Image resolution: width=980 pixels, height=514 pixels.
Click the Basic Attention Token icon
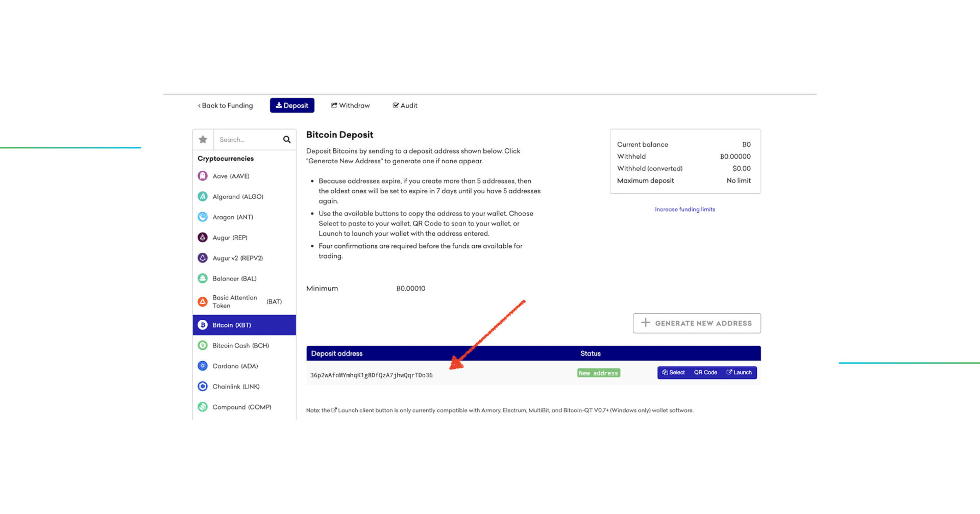tap(203, 301)
